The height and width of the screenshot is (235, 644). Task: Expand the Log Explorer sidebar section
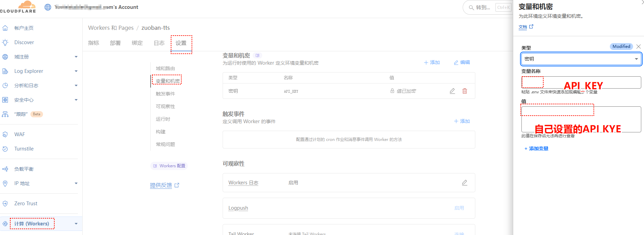[x=76, y=71]
